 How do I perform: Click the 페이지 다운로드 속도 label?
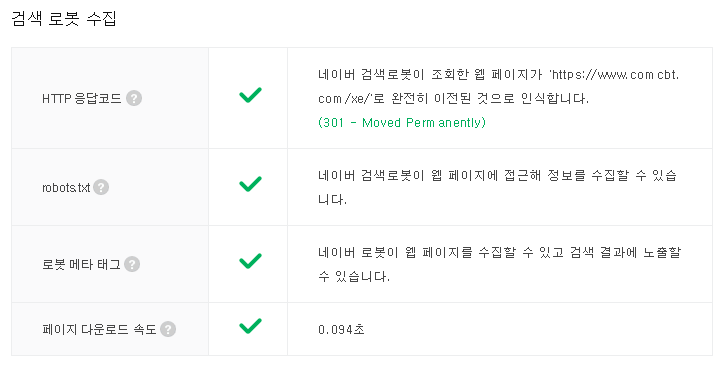click(99, 329)
